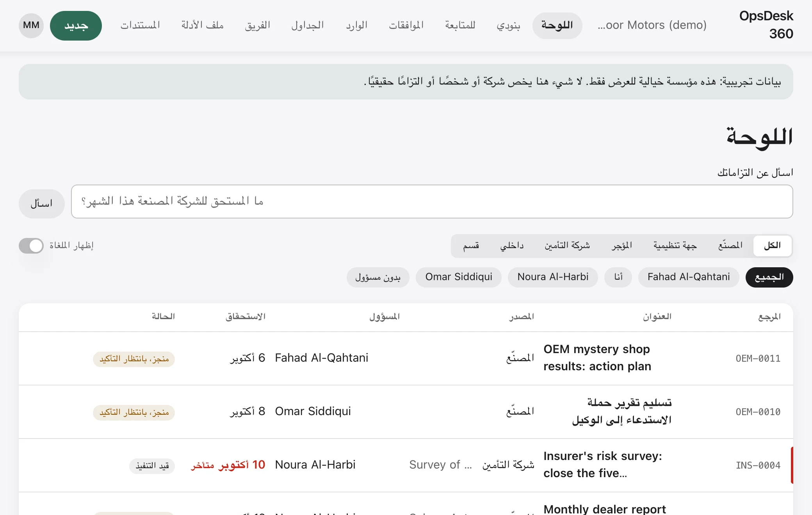Filter owners by Omar Siddiqui chip
The height and width of the screenshot is (515, 812).
pos(459,277)
